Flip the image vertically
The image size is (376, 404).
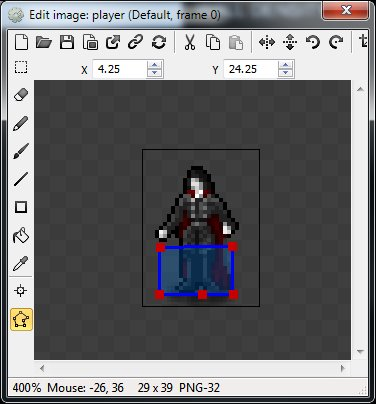pos(290,42)
